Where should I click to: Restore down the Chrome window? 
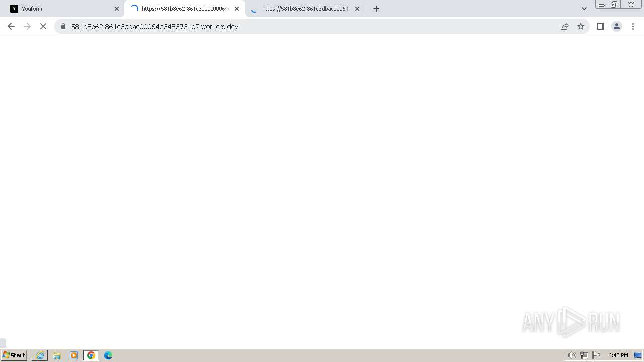(x=614, y=5)
